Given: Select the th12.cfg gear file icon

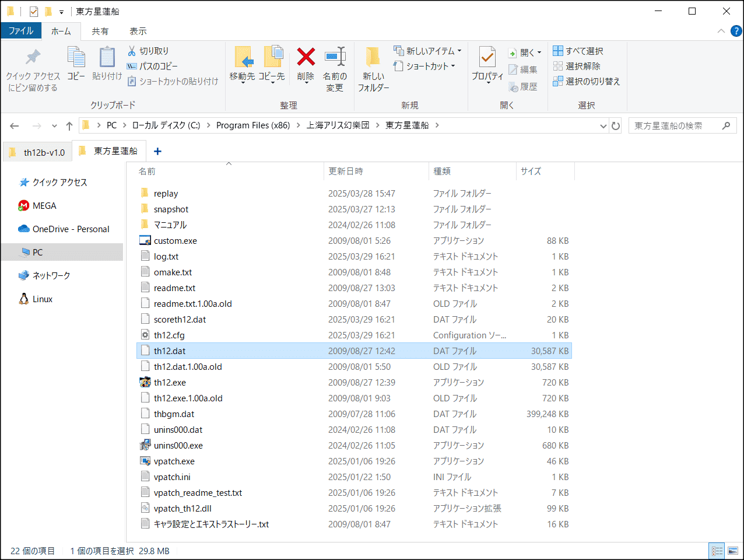Looking at the screenshot, I should [145, 335].
